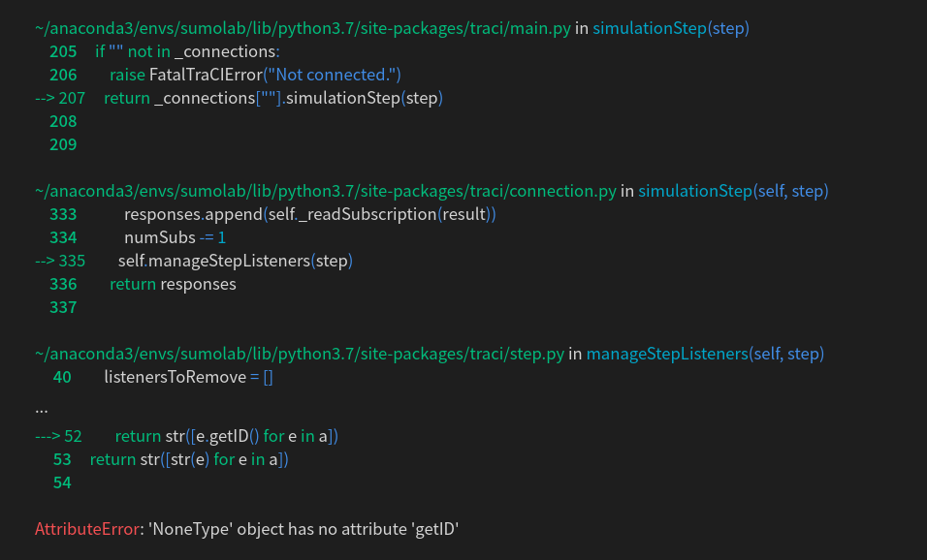The image size is (927, 560).
Task: Click 'simulationStep(step)' function name
Action: click(671, 28)
